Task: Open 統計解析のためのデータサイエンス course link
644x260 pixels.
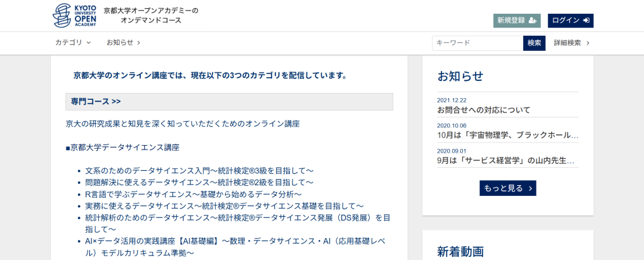Action: (x=238, y=218)
